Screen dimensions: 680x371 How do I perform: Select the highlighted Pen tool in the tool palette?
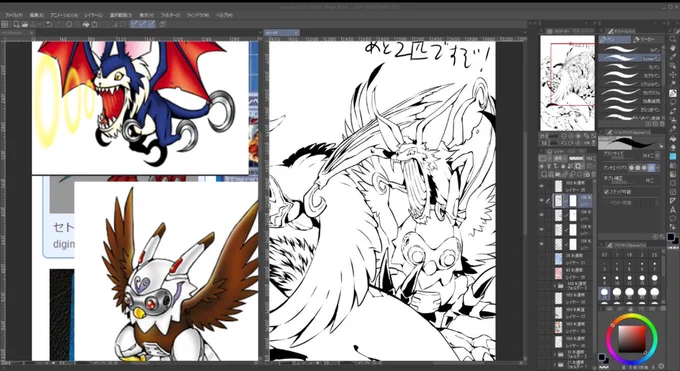pyautogui.click(x=673, y=93)
